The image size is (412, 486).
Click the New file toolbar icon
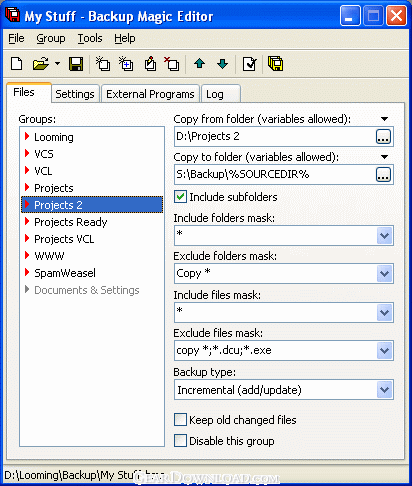17,64
